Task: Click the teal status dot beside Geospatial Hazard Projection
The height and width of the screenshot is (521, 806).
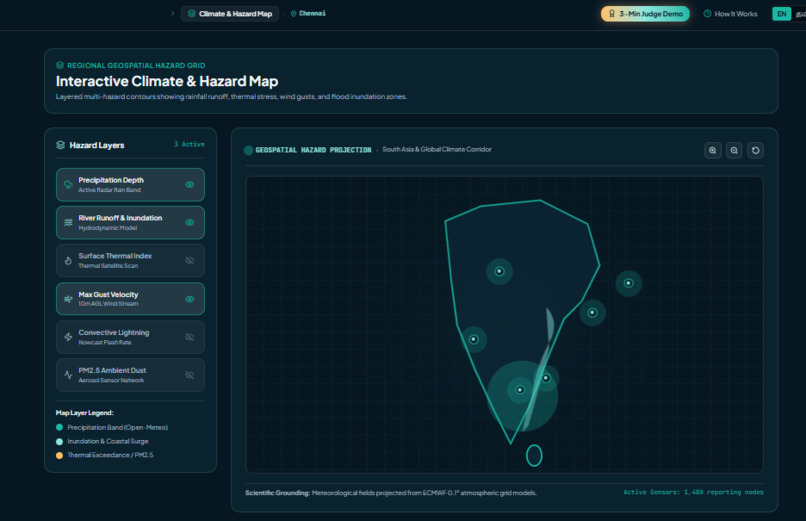Action: (x=248, y=150)
